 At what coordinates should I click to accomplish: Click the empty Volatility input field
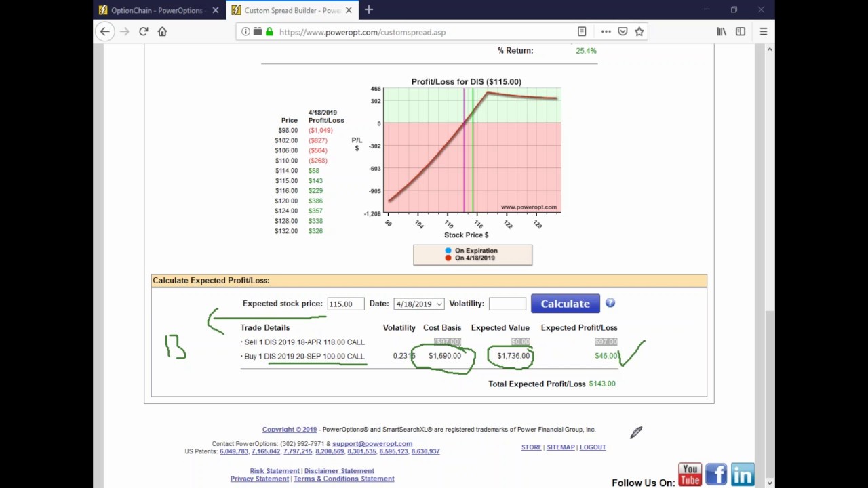coord(507,304)
